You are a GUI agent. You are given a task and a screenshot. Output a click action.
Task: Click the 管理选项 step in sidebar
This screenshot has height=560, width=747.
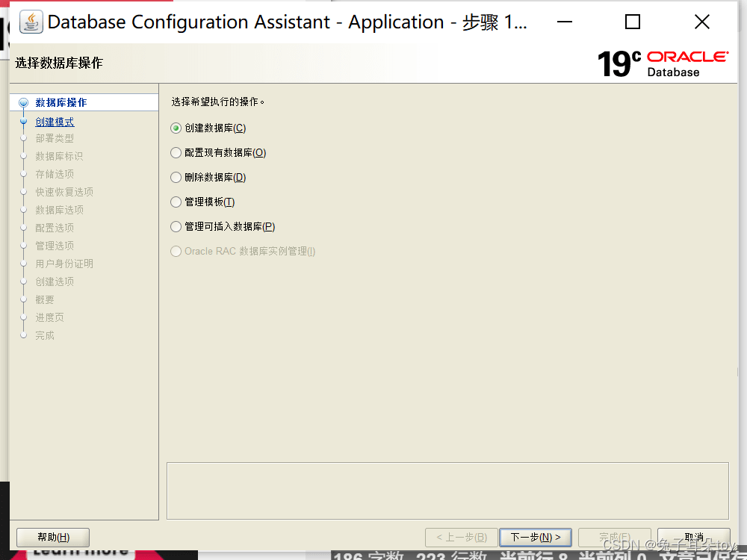point(55,246)
